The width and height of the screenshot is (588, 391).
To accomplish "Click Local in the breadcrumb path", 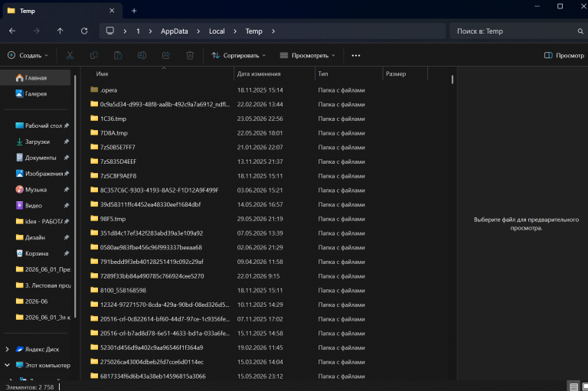I will [x=217, y=31].
